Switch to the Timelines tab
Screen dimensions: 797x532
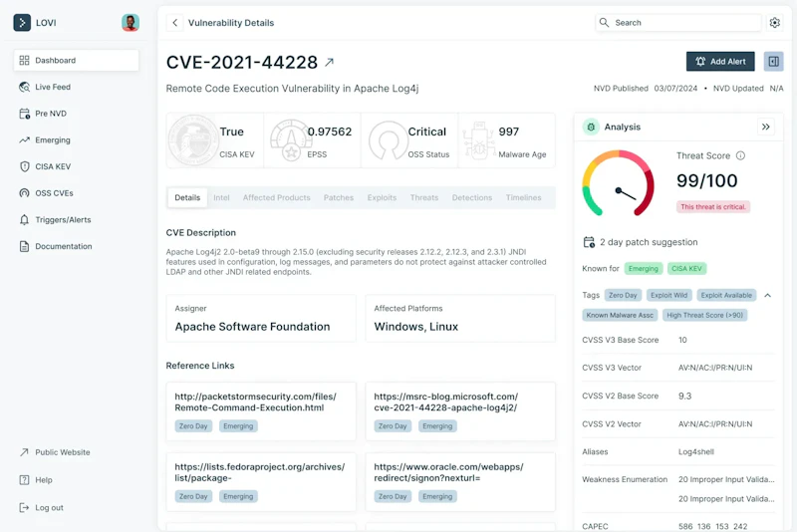(x=523, y=197)
